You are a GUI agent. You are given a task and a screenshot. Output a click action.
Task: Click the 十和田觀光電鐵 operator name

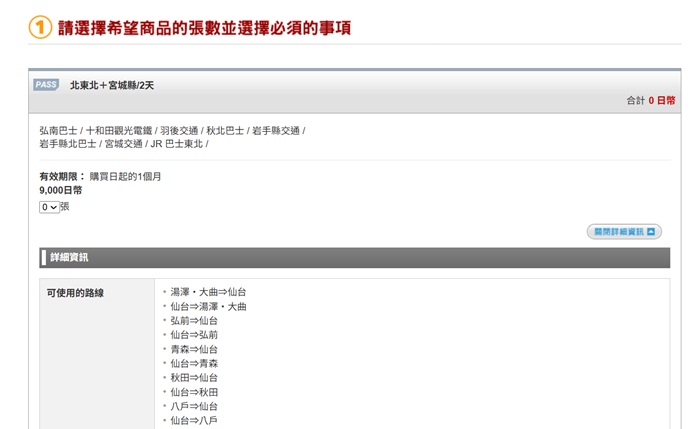(x=119, y=130)
